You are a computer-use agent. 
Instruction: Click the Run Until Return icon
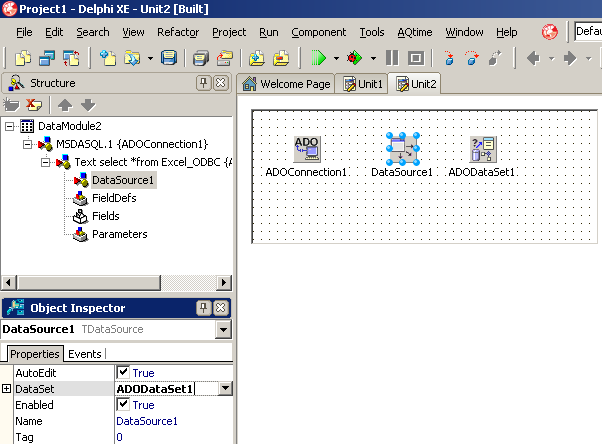pyautogui.click(x=495, y=58)
